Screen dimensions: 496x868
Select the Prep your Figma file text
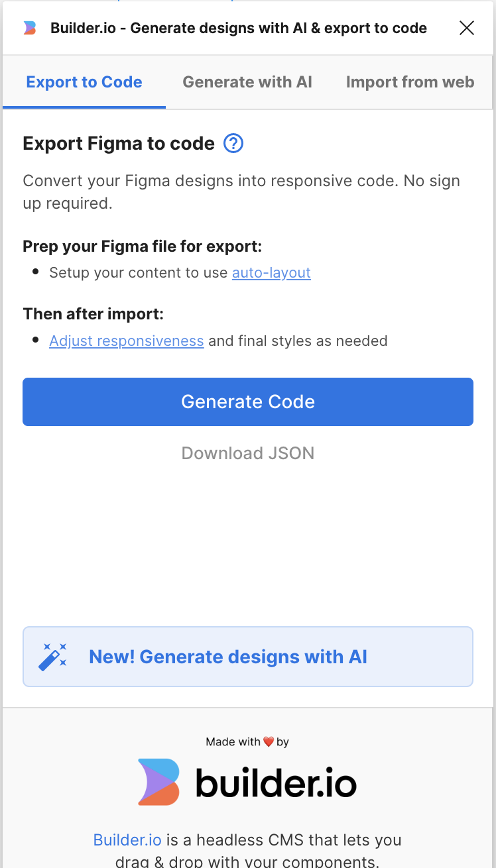coord(142,246)
